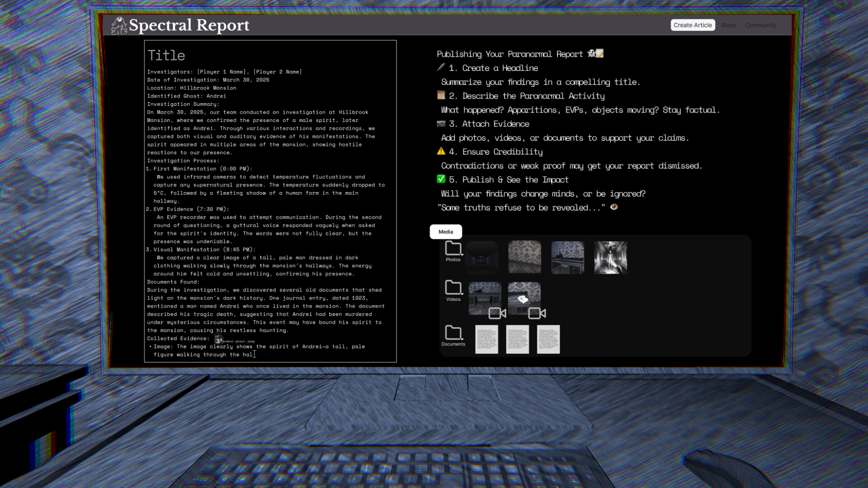Open the Store menu
The height and width of the screenshot is (488, 868).
(x=728, y=25)
